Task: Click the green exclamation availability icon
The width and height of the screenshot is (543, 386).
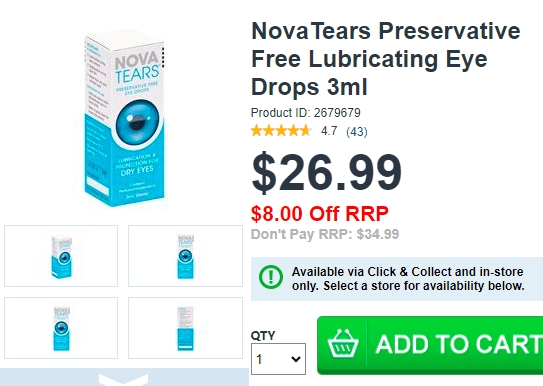Action: point(271,277)
